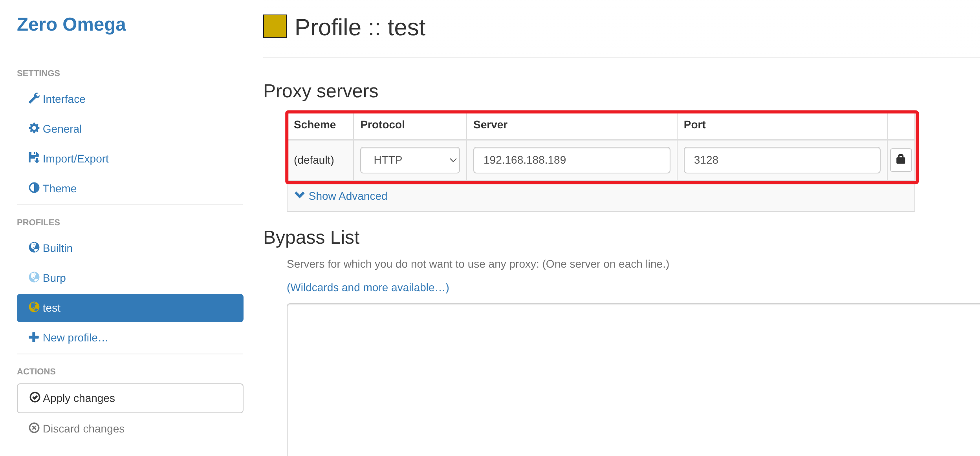
Task: Click the Port 3128 input field
Action: (781, 160)
